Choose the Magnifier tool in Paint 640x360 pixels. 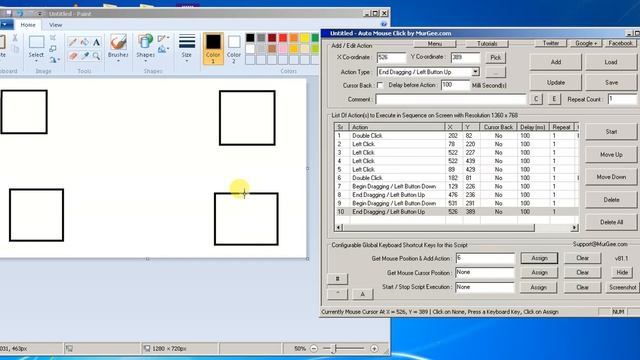[96, 56]
